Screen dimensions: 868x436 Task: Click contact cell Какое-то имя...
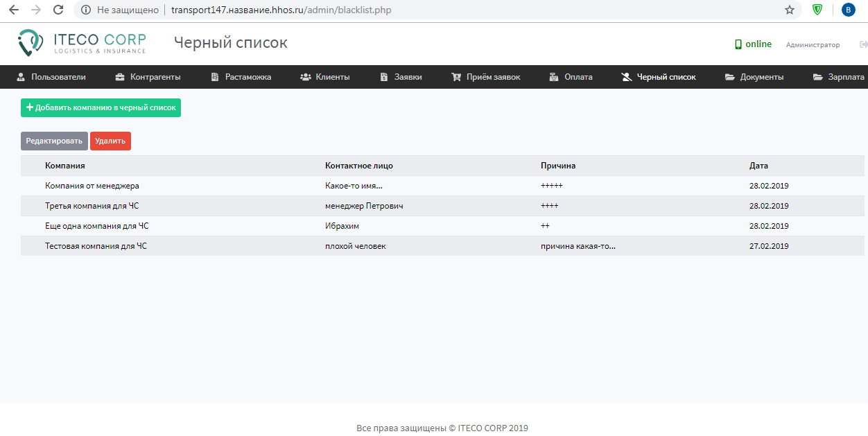[354, 186]
